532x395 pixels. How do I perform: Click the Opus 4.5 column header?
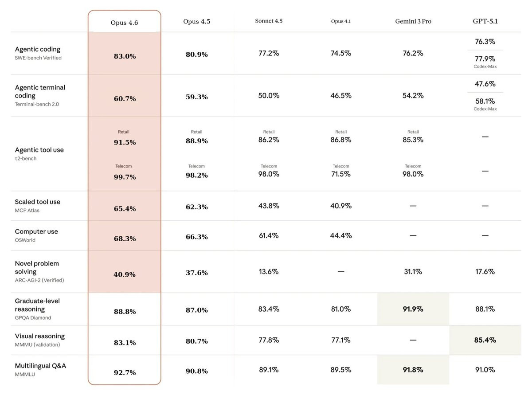click(x=196, y=22)
